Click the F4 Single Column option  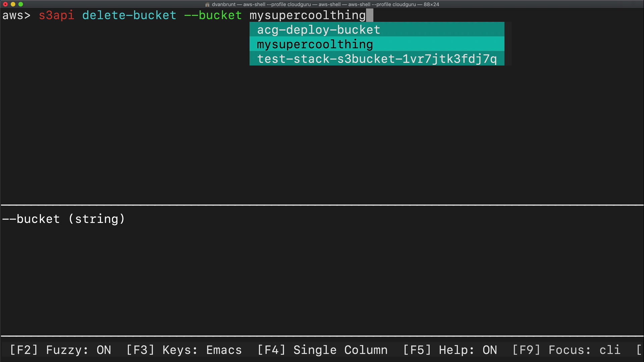pos(322,350)
